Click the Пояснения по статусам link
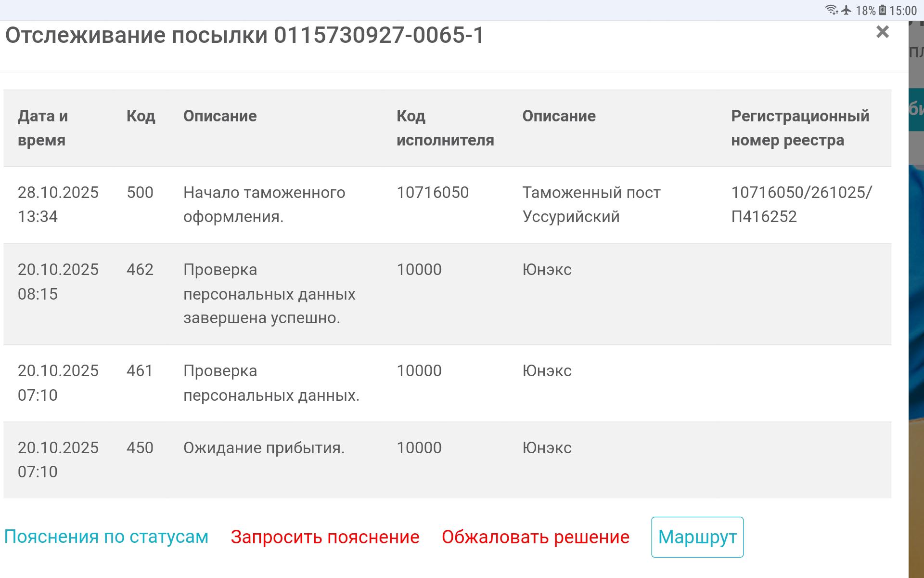924x578 pixels. (106, 537)
